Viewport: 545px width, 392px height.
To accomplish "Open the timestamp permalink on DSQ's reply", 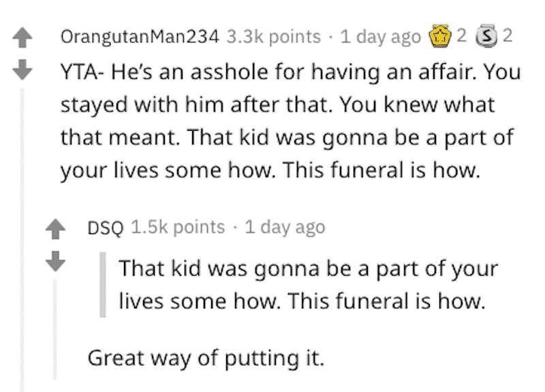I will (285, 228).
